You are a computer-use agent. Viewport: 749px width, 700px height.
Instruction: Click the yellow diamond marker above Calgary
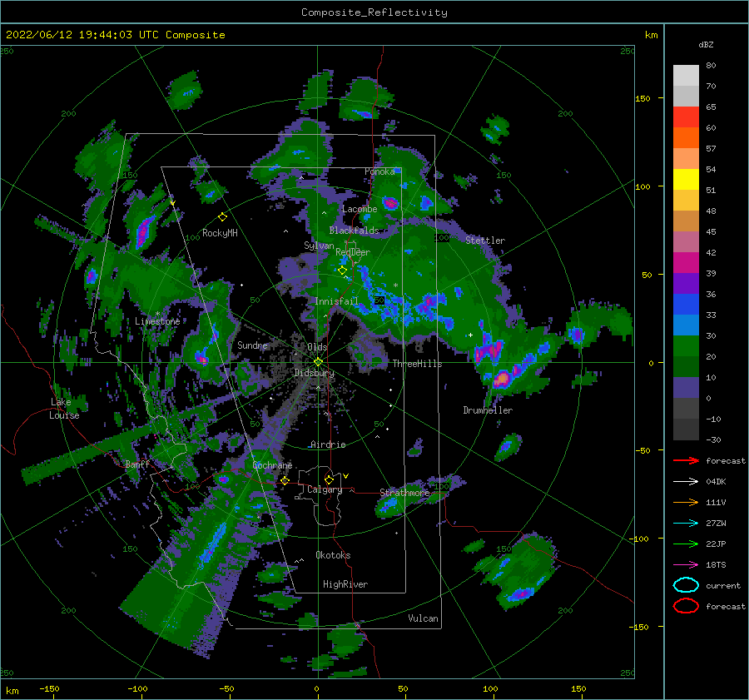tap(329, 479)
